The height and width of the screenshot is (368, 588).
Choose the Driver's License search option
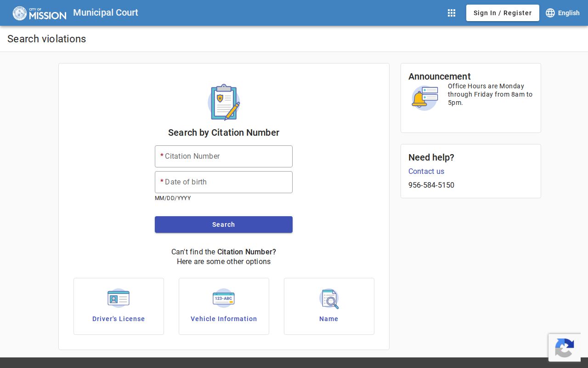(119, 306)
